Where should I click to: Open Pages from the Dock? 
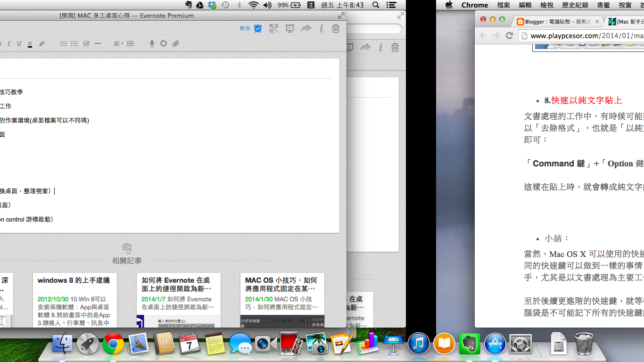pyautogui.click(x=342, y=344)
